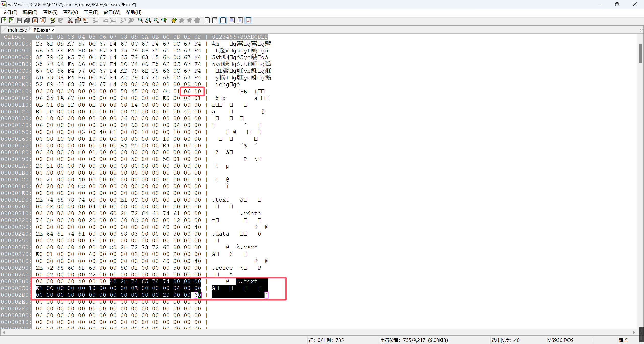Click offset label 000001F0
This screenshot has width=644, height=344.
(16, 200)
